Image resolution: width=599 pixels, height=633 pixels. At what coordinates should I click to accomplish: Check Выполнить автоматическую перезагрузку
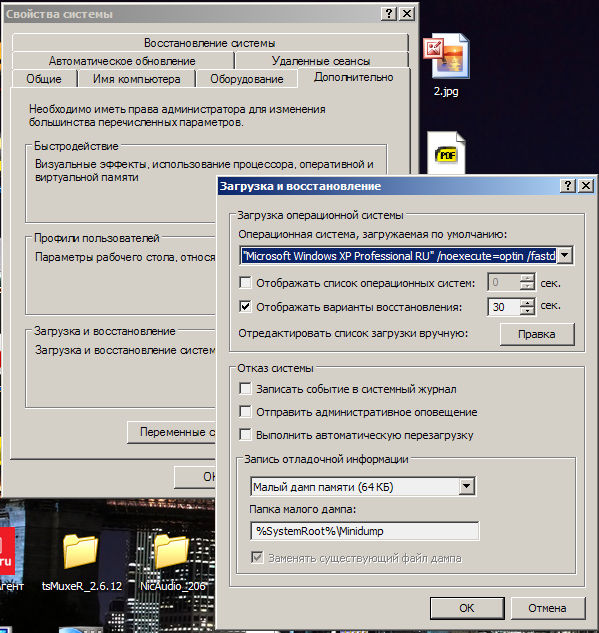[x=245, y=435]
